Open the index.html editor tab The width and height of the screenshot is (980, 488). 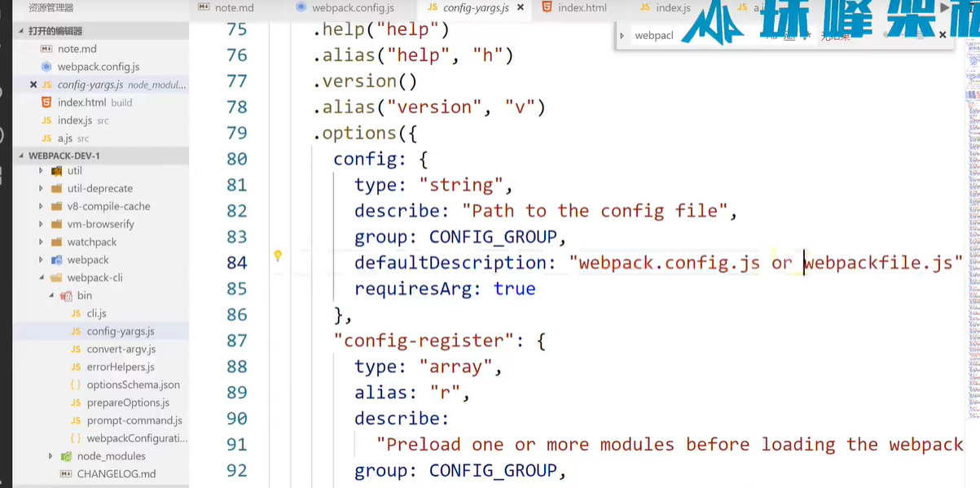574,7
